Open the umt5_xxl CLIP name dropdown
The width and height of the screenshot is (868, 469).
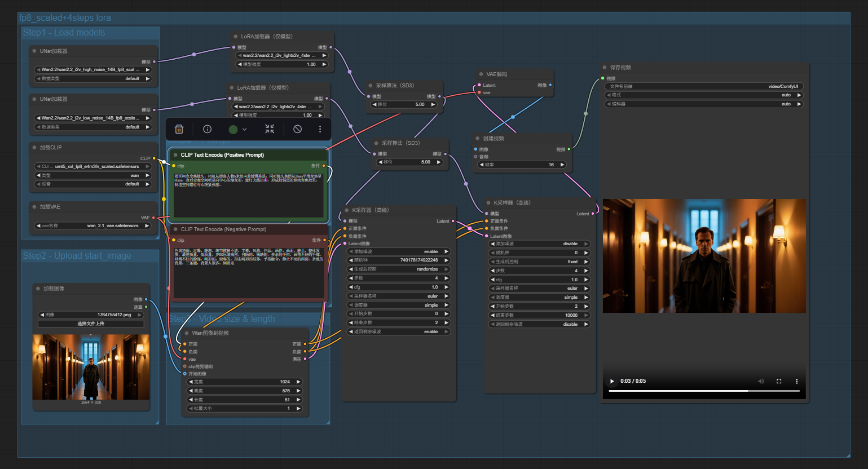(93, 166)
